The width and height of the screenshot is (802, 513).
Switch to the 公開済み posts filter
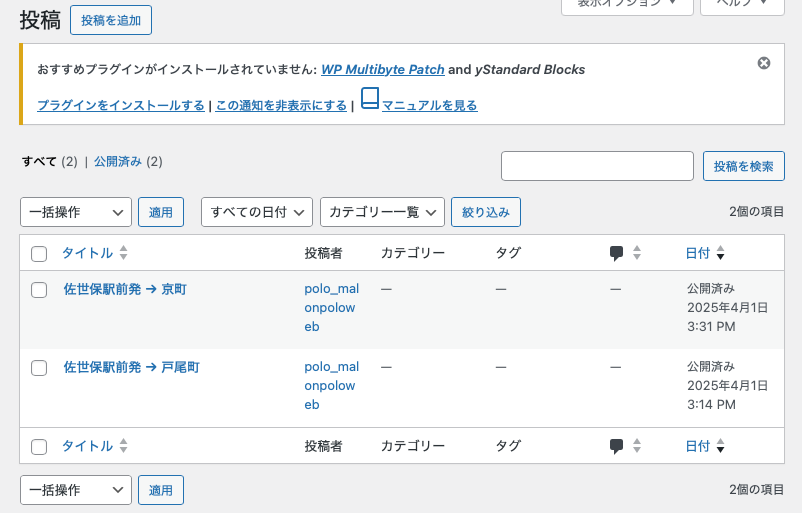(x=118, y=161)
